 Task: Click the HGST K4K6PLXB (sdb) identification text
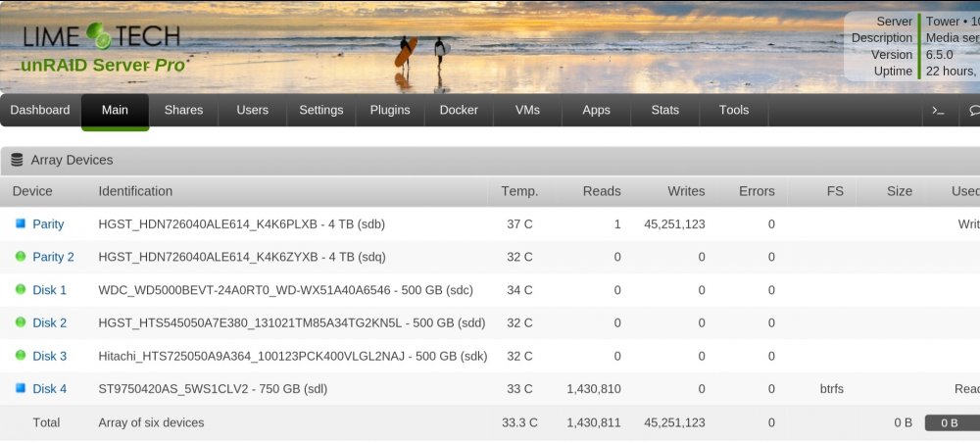coord(241,223)
